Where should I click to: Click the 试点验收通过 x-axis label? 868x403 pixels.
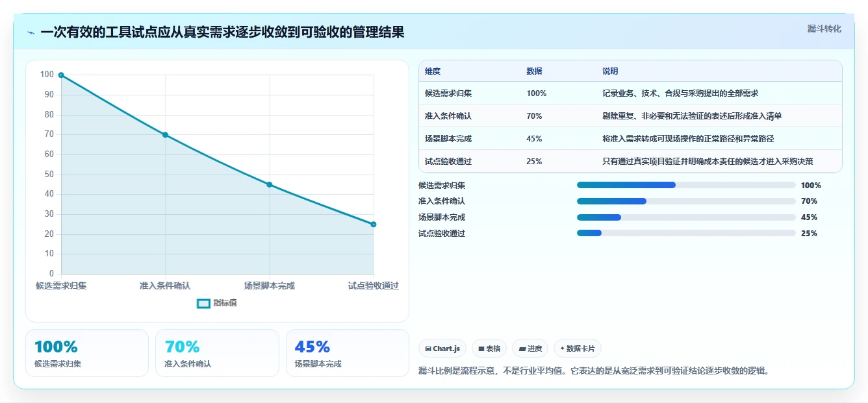click(x=374, y=286)
